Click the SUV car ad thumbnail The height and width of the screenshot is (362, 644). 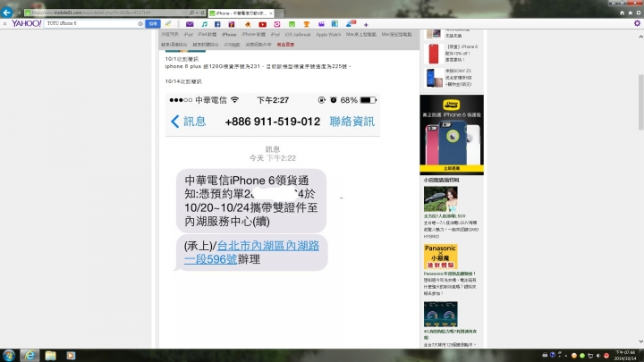point(440,199)
